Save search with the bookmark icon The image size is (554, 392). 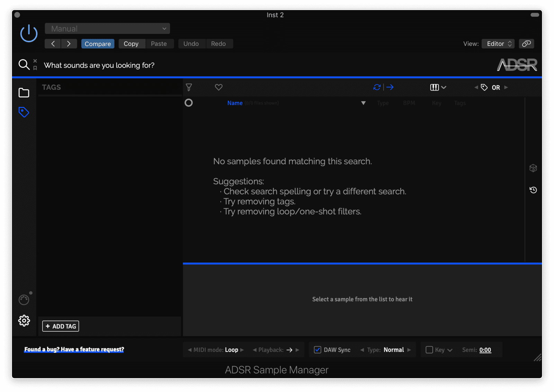coord(35,68)
